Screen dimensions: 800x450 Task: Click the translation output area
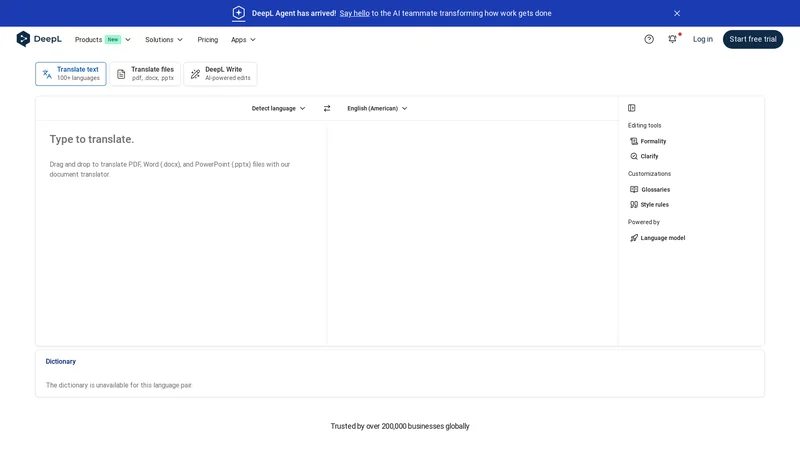(x=472, y=232)
